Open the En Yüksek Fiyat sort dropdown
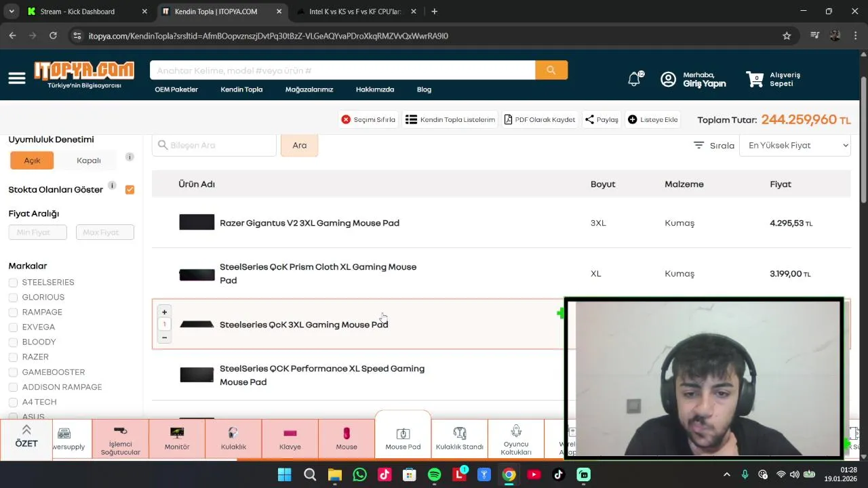 pos(795,145)
